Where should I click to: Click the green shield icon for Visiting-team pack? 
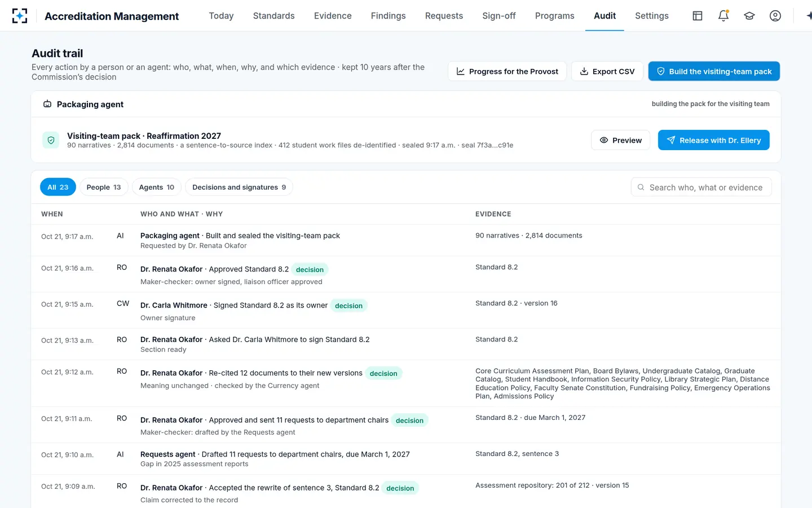tap(51, 140)
